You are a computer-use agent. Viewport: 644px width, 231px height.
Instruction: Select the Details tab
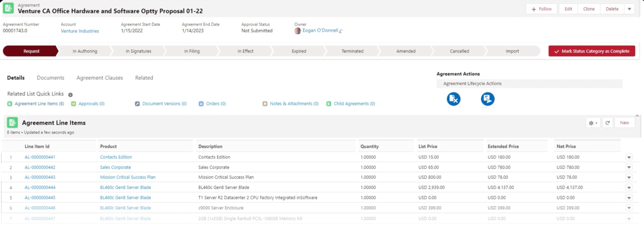click(x=16, y=78)
